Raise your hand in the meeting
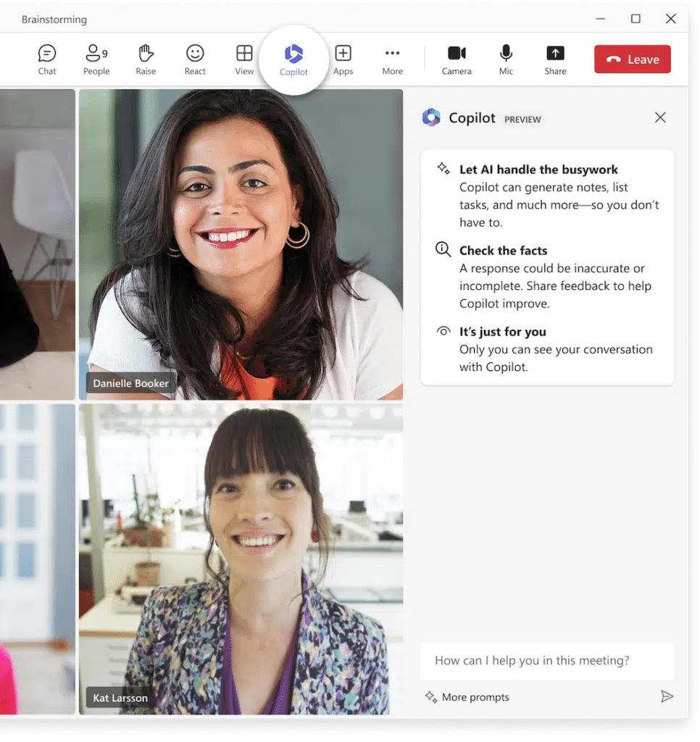 point(146,59)
